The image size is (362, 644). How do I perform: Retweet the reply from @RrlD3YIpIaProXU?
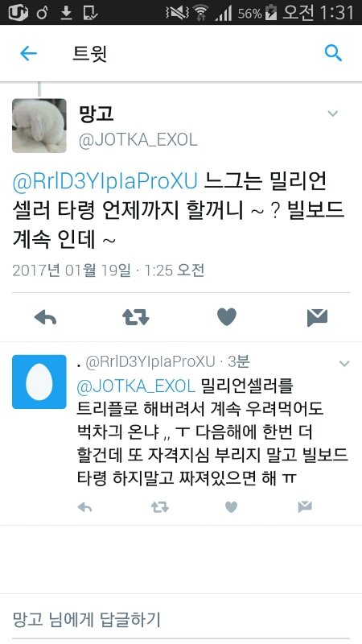coord(159,508)
